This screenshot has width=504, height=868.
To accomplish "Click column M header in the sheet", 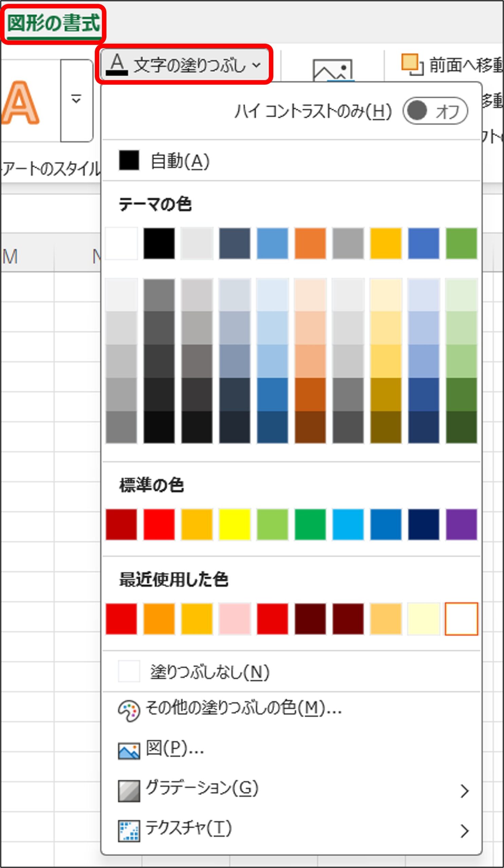I will tap(10, 257).
